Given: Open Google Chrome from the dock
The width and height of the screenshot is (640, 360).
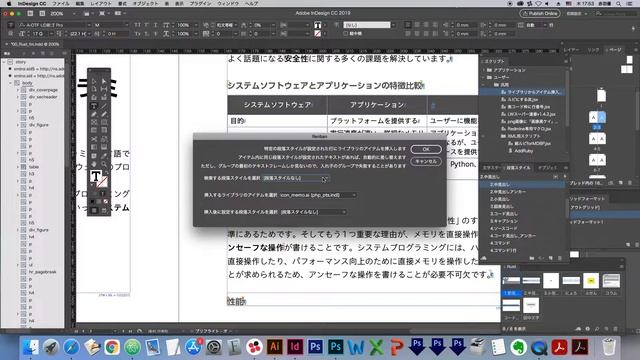Looking at the screenshot, I should click(112, 347).
